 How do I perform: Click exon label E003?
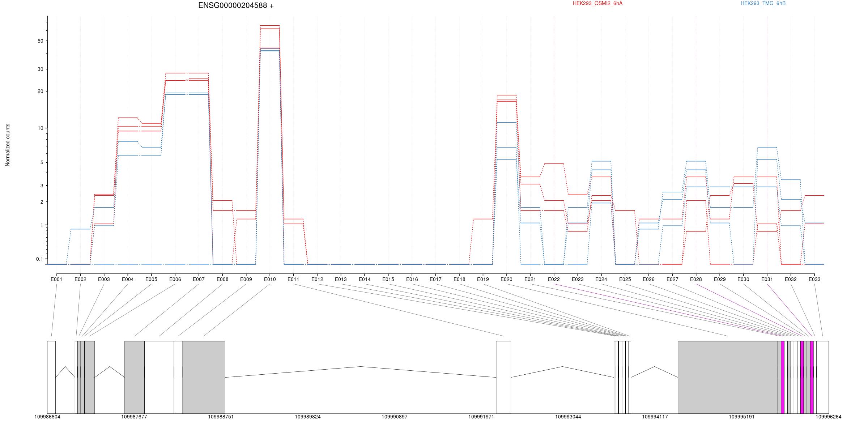(x=104, y=279)
